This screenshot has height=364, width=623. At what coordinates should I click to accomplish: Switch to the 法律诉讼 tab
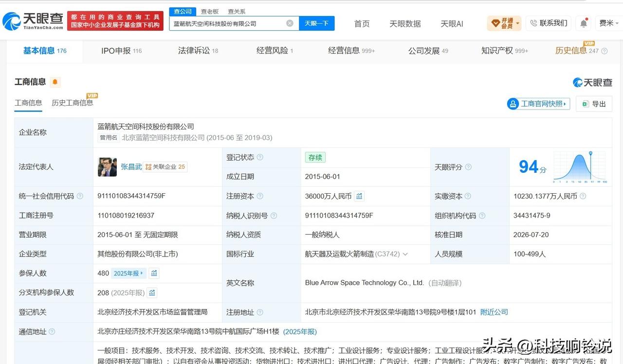198,51
